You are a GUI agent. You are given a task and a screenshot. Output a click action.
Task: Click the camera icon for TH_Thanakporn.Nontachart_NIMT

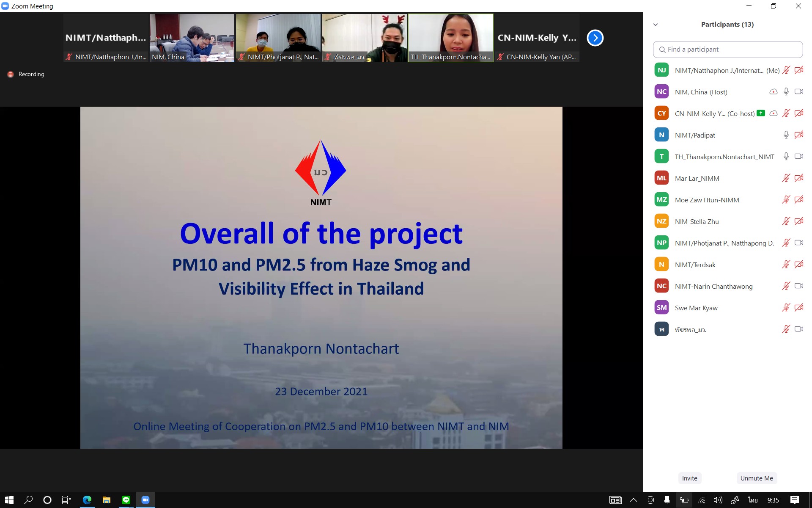(798, 156)
